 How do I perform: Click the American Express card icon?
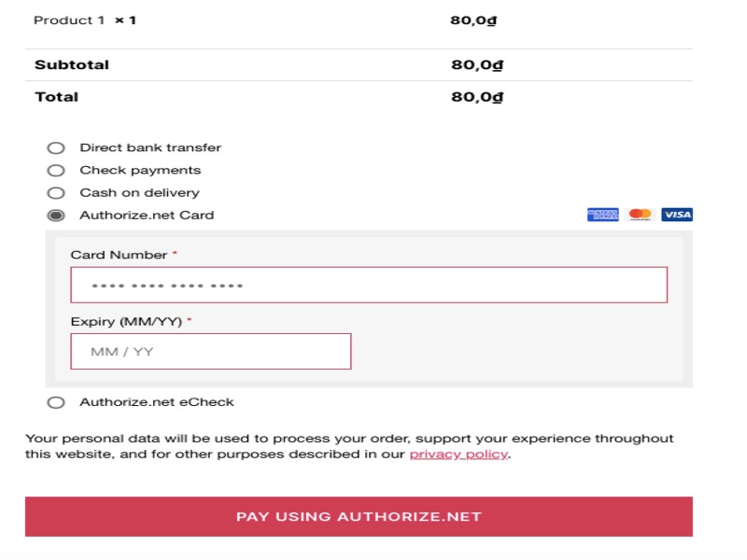(602, 215)
